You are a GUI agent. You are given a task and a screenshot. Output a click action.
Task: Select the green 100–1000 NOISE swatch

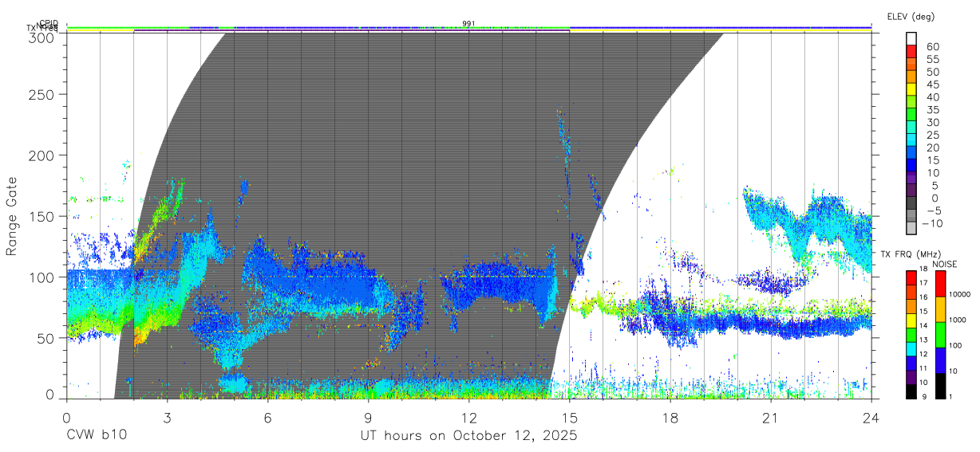(x=940, y=333)
